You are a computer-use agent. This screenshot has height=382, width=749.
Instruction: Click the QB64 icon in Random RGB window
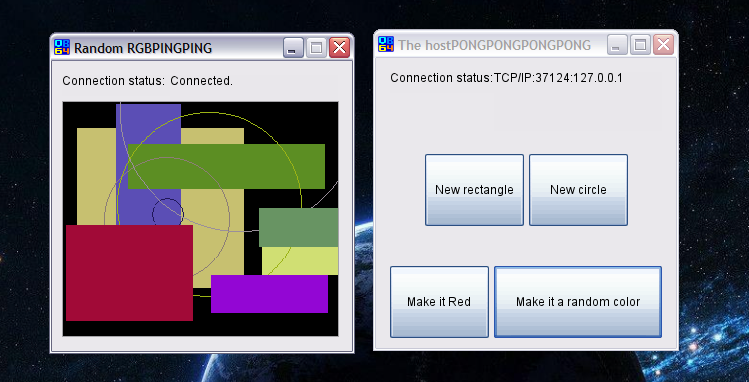pyautogui.click(x=62, y=47)
